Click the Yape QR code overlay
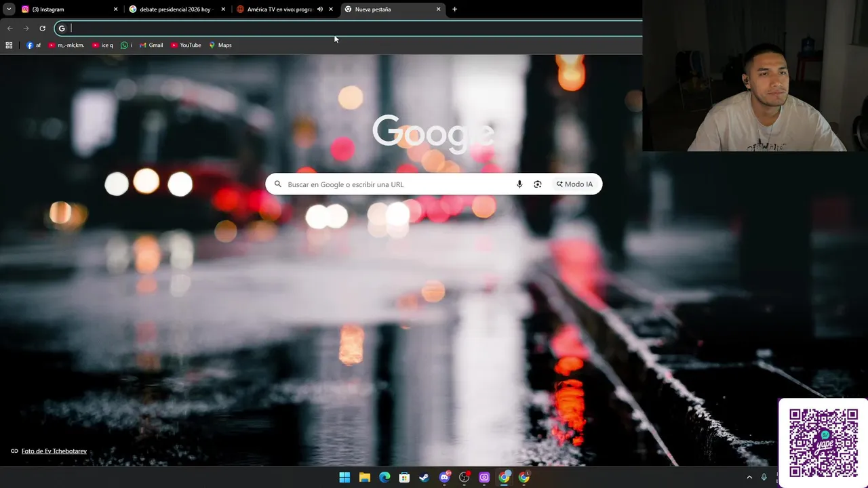Image resolution: width=868 pixels, height=488 pixels. click(x=823, y=443)
